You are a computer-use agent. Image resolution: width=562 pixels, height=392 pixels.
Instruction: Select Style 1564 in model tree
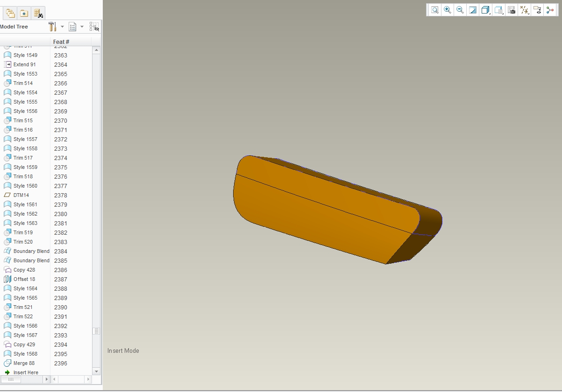(x=25, y=288)
